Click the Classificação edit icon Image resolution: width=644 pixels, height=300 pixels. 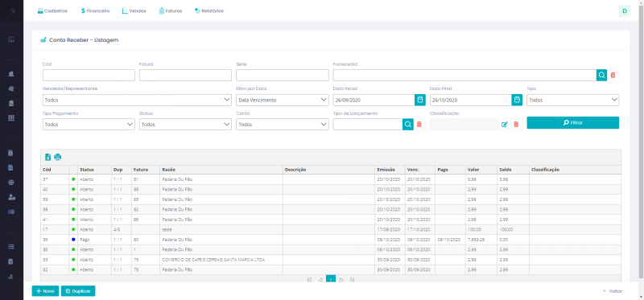click(505, 125)
